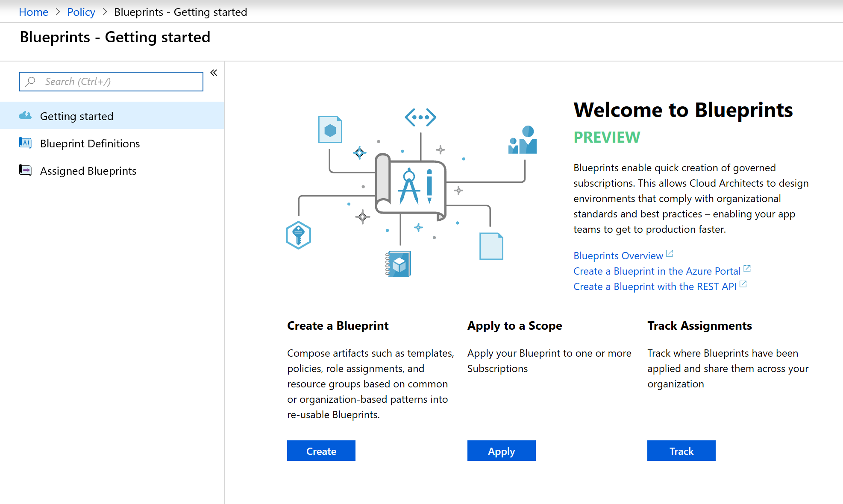Collapse the sidebar with double chevron

point(214,73)
